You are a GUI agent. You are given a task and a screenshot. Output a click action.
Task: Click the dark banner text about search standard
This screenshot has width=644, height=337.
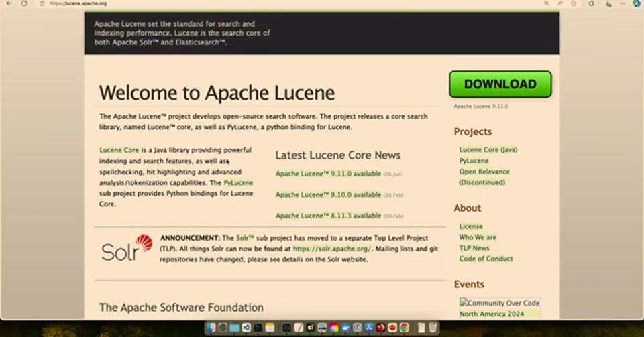(x=182, y=33)
